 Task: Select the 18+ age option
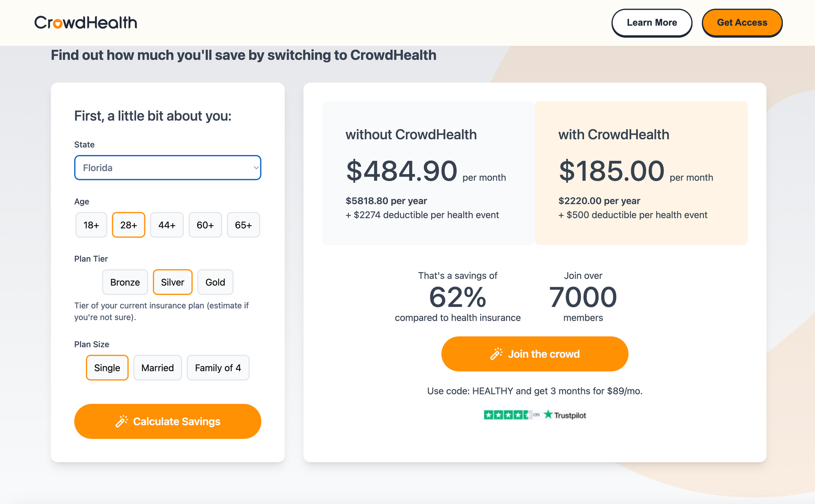(91, 225)
